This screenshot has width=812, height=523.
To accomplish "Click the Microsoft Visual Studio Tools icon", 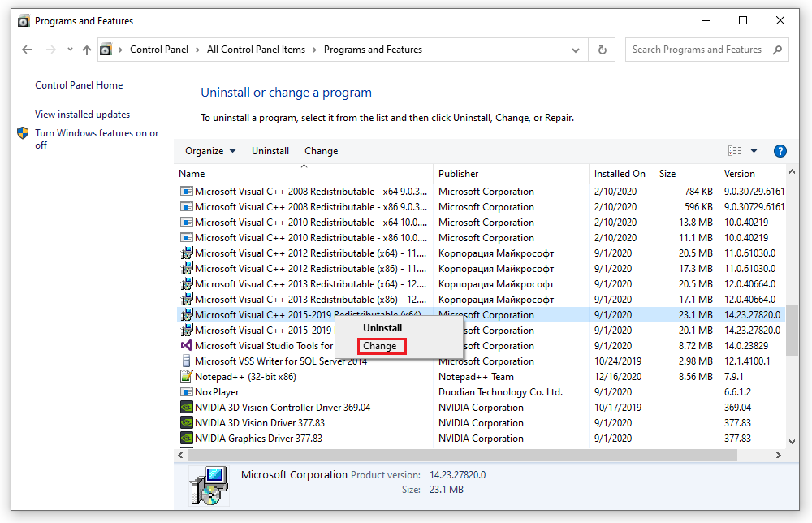I will click(x=185, y=345).
